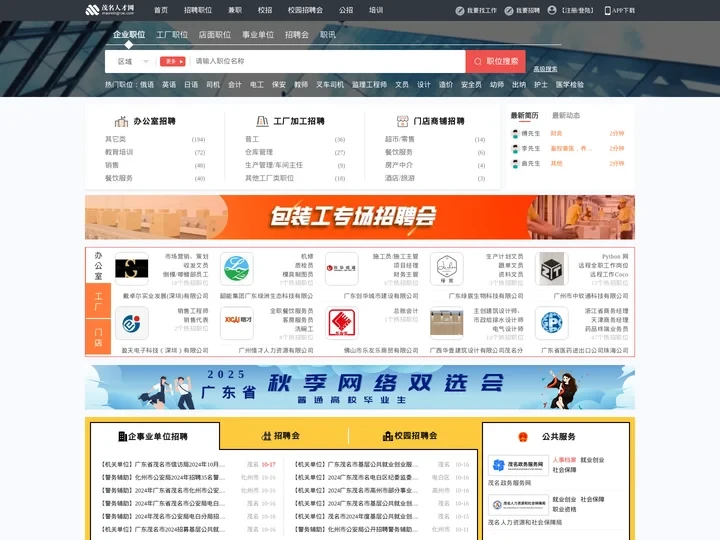This screenshot has height=540, width=720.
Task: Go to 首页 in top navigation
Action: 161,10
